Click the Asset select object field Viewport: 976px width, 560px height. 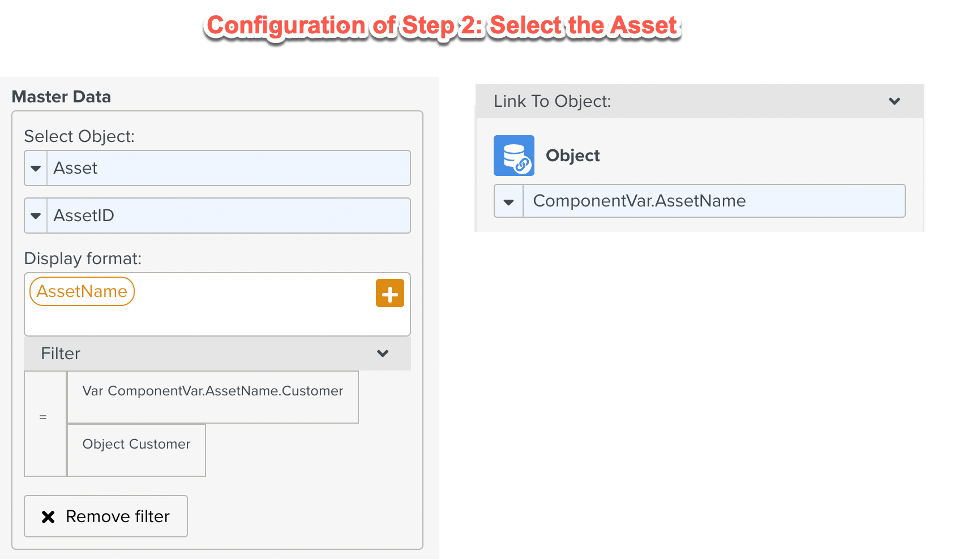[228, 168]
